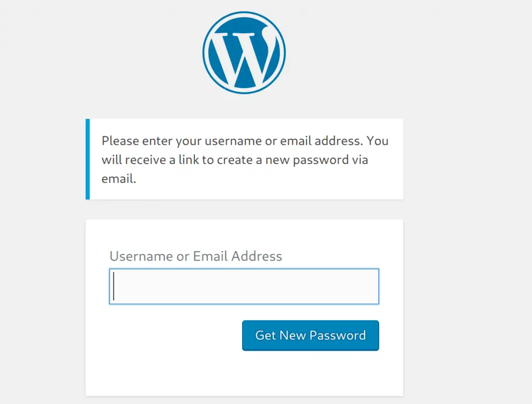Click the notice line starting with will receive
The width and height of the screenshot is (532, 404).
[x=235, y=160]
